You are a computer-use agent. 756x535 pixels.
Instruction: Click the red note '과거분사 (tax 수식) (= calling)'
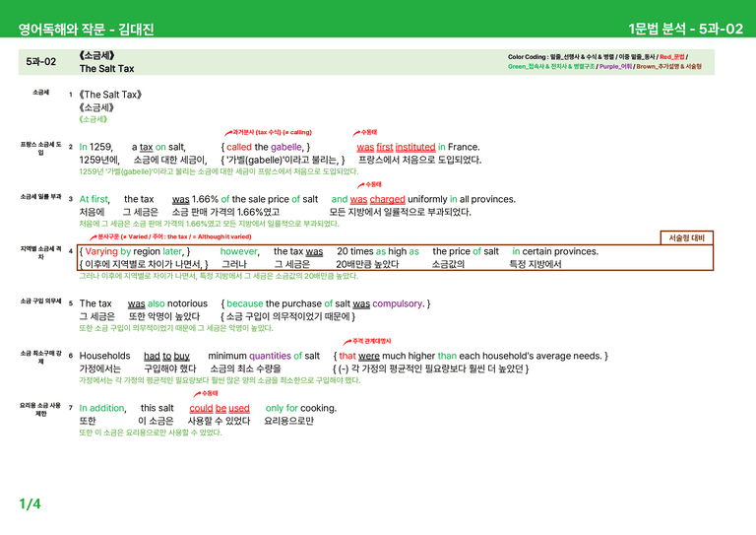[x=272, y=132]
